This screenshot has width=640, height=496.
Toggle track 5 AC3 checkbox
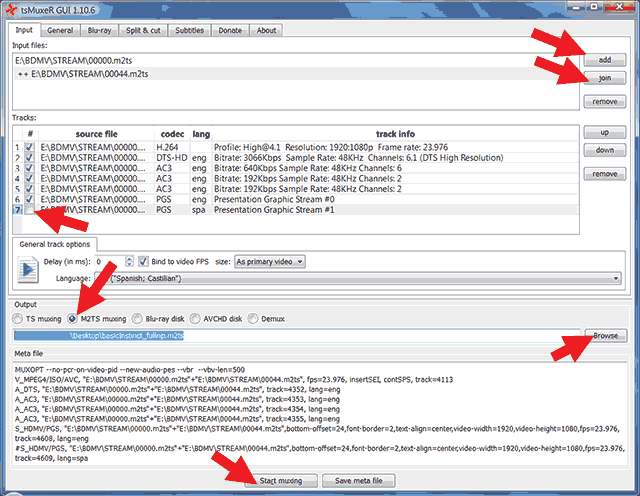(29, 189)
